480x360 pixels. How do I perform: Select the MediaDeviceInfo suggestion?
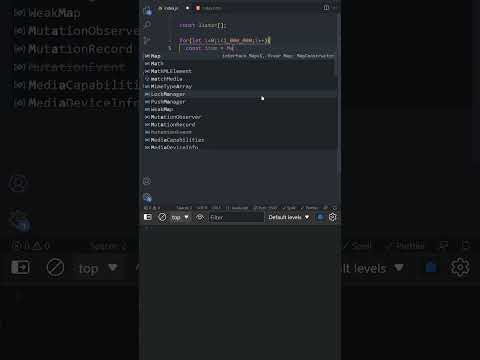coord(240,147)
